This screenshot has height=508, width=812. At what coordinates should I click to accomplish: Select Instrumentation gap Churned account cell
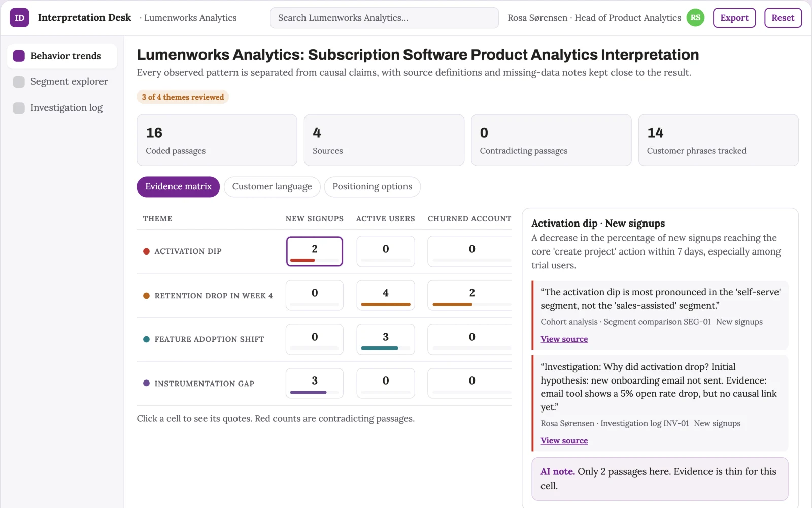(469, 383)
